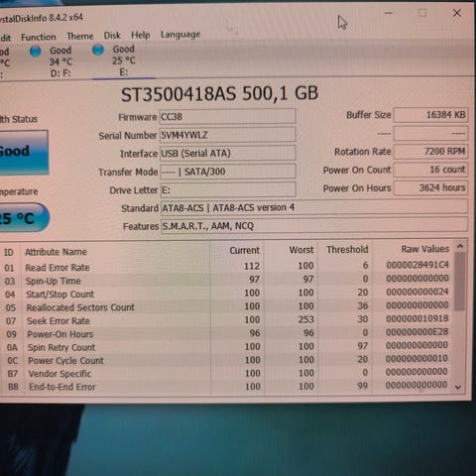
Task: Select the Power-On Hours attribute row
Action: (227, 333)
